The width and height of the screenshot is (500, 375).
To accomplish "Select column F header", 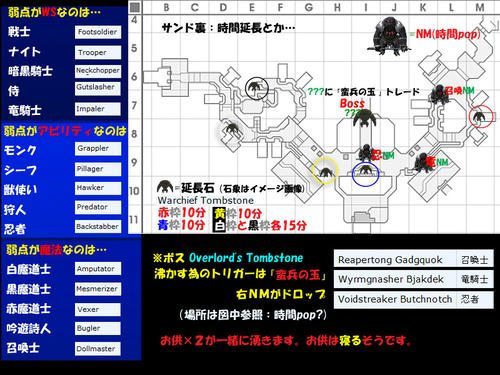I will click(280, 7).
